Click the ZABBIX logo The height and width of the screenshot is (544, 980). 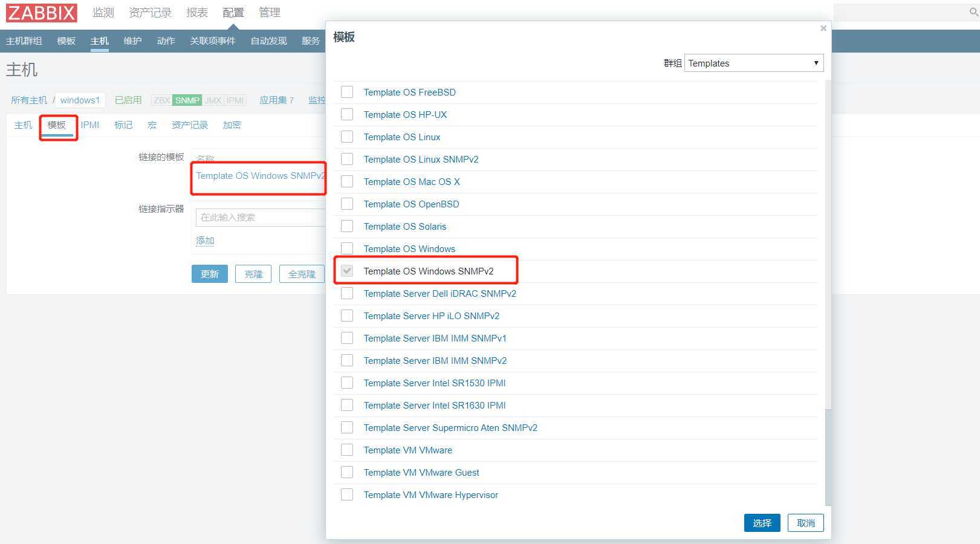click(42, 12)
